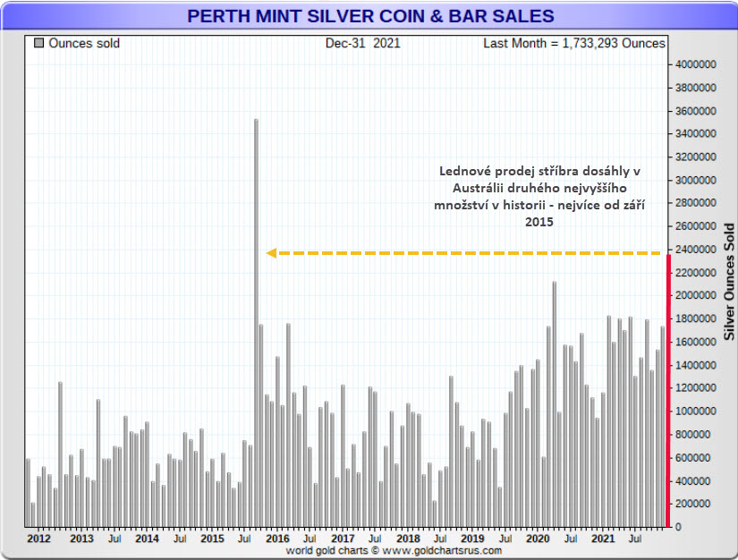
Task: Click the '1000000' y-axis label
Action: 696,412
